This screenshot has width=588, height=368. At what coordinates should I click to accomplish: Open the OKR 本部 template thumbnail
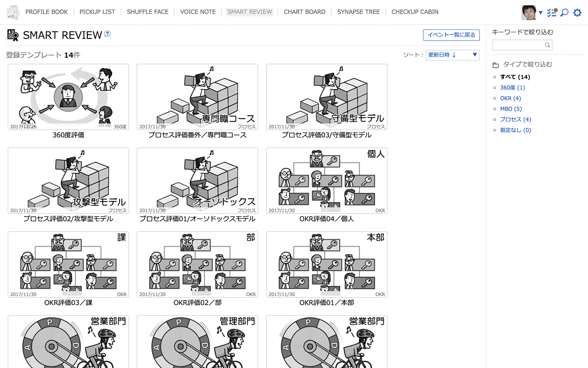[327, 265]
